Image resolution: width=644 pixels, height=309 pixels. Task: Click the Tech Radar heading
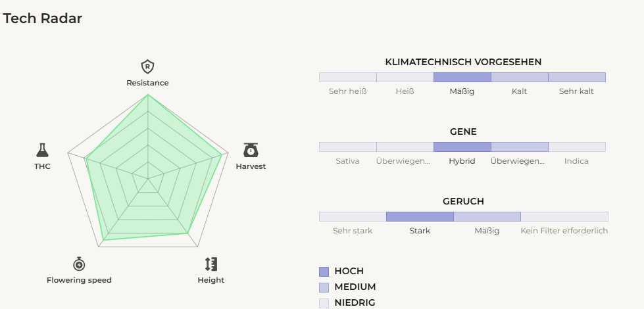[43, 18]
